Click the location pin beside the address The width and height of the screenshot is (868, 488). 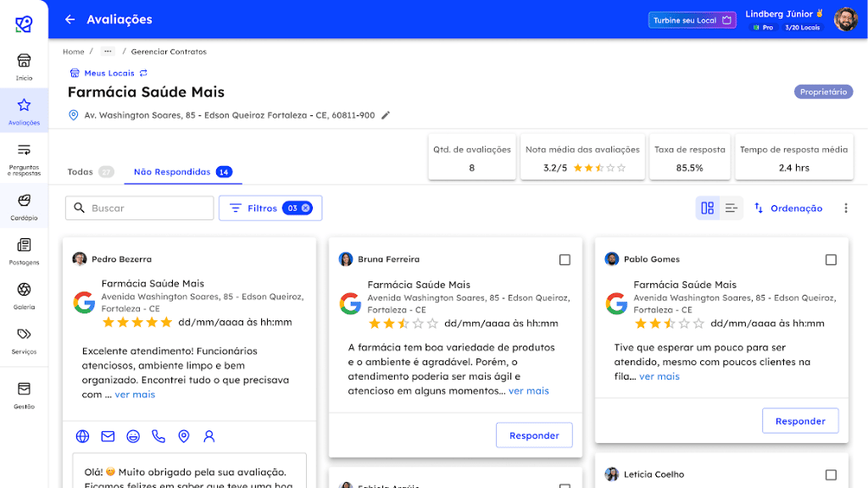pyautogui.click(x=73, y=115)
